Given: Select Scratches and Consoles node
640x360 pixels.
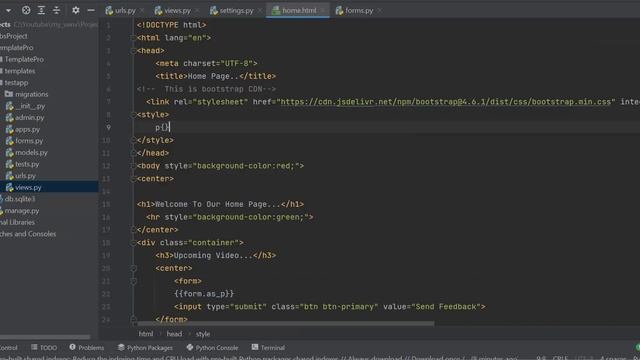Looking at the screenshot, I should click(x=28, y=234).
